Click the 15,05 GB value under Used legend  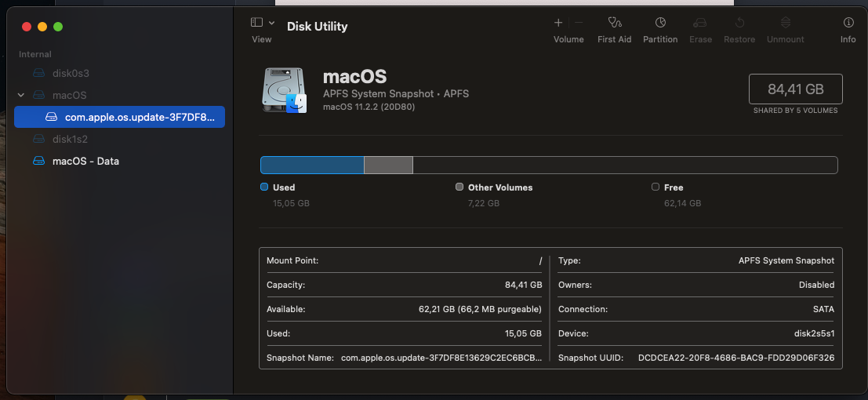291,203
